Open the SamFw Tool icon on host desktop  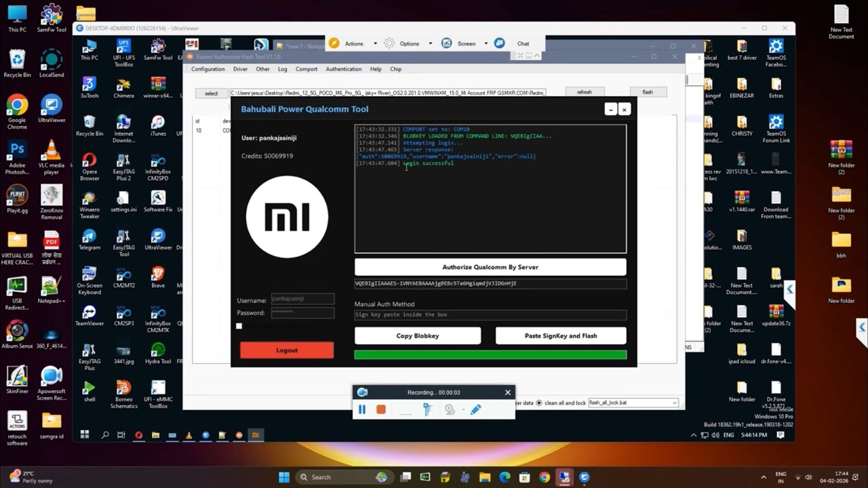pos(52,18)
